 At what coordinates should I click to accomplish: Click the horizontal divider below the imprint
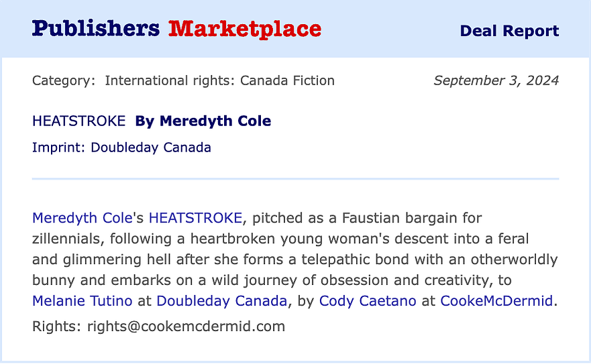(x=295, y=178)
